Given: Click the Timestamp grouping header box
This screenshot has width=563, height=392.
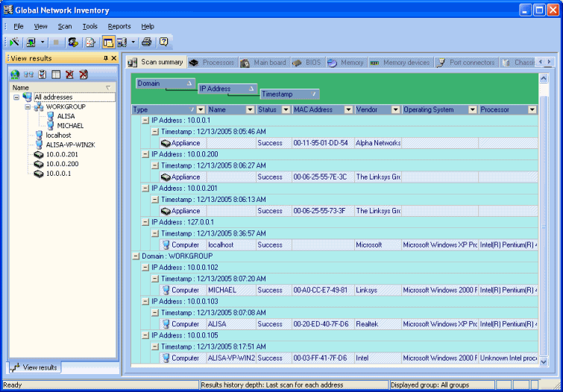Looking at the screenshot, I should point(290,94).
